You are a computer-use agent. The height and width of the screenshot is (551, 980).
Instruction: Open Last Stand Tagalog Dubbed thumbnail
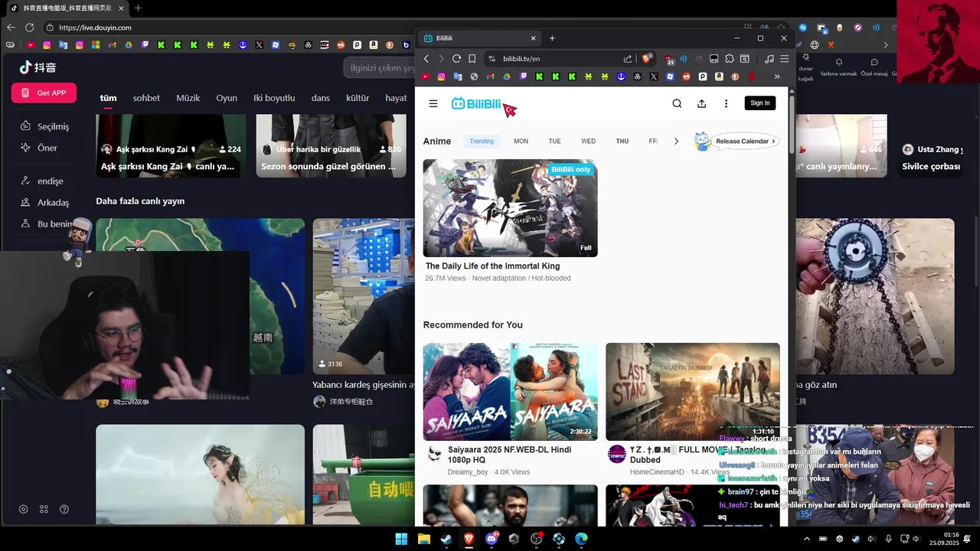click(693, 392)
